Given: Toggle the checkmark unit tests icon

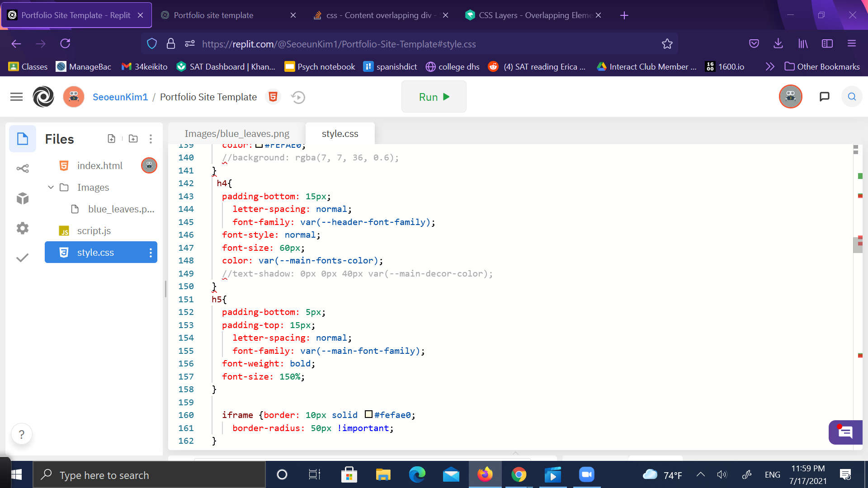Looking at the screenshot, I should pyautogui.click(x=23, y=258).
